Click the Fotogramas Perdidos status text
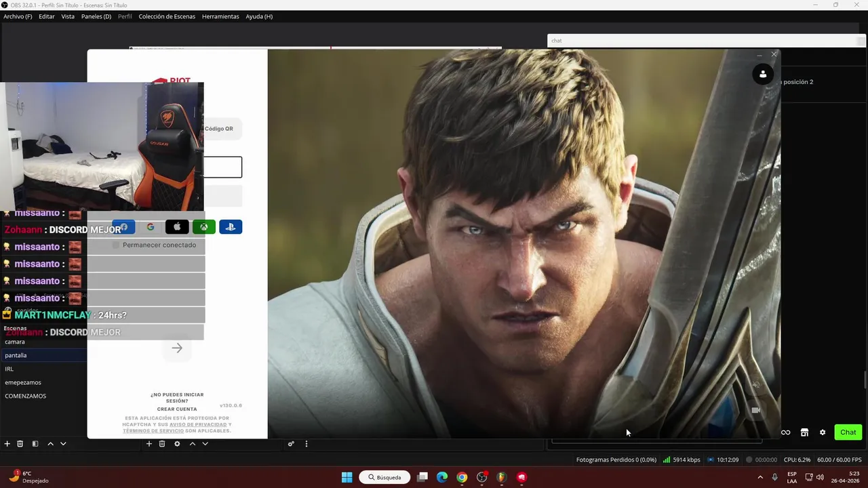 point(616,460)
